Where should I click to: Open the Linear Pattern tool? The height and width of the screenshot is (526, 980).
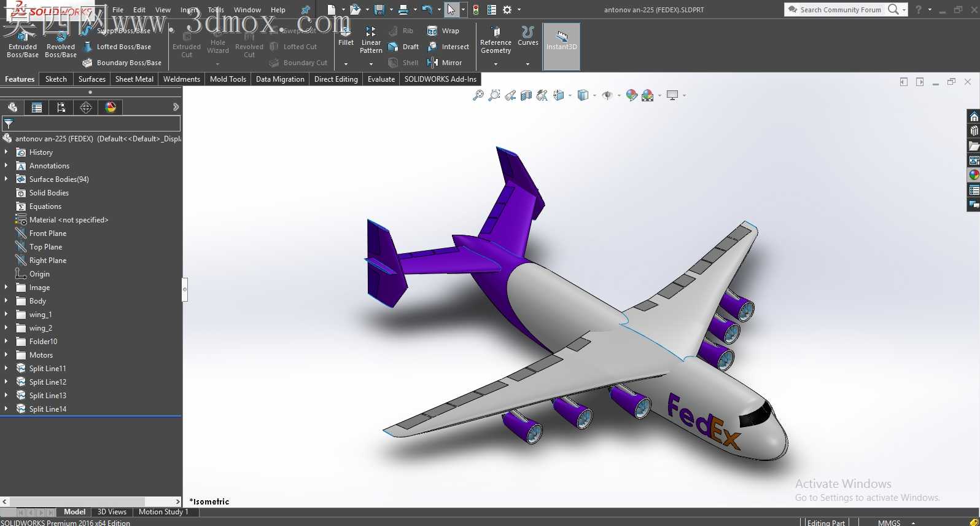point(371,41)
